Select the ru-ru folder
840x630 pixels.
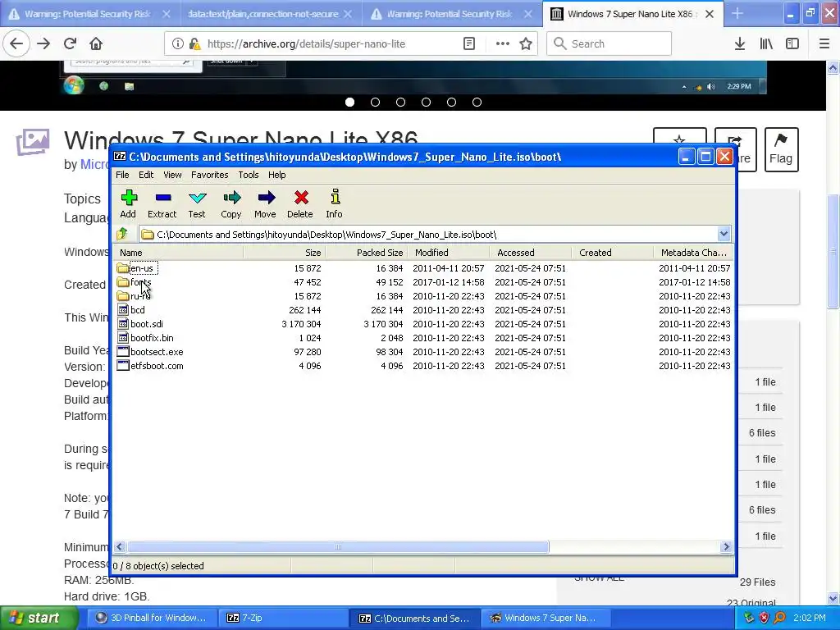(x=134, y=296)
